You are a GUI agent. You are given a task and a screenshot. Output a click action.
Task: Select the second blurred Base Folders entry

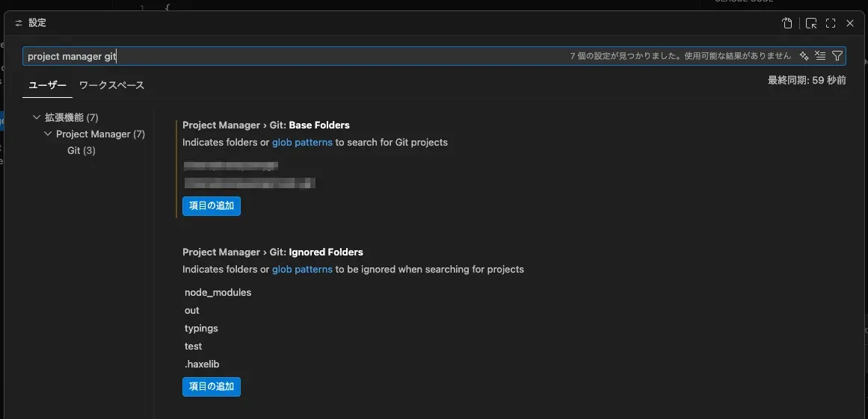point(250,183)
